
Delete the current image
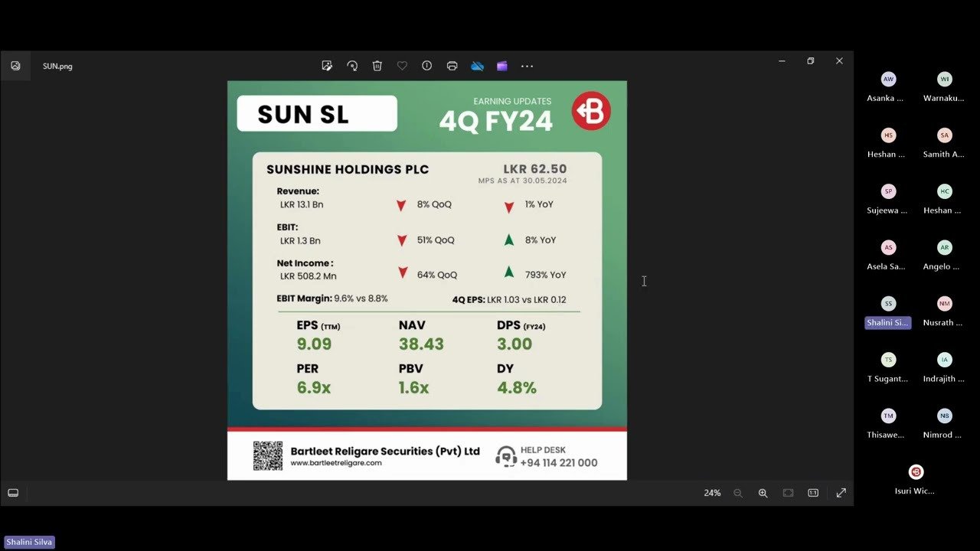click(377, 66)
